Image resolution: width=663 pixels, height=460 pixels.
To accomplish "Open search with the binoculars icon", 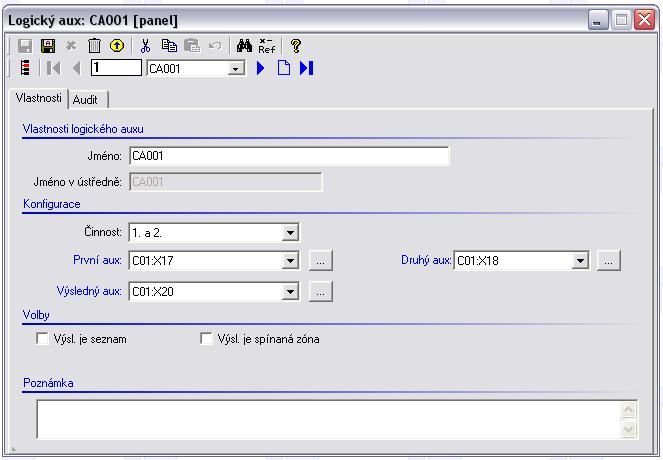I will point(244,46).
